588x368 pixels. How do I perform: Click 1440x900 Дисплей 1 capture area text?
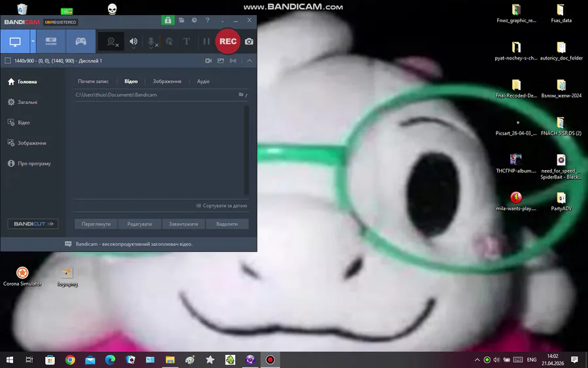coord(58,61)
